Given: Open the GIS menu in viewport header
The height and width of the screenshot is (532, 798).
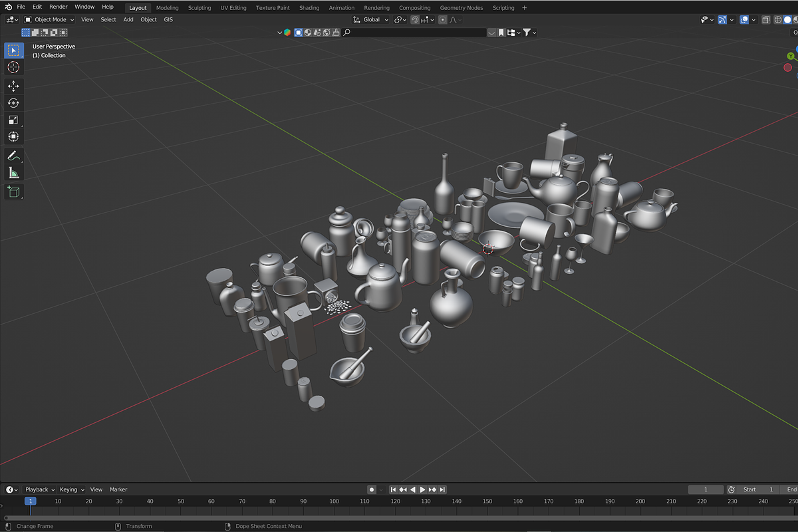Looking at the screenshot, I should point(168,20).
